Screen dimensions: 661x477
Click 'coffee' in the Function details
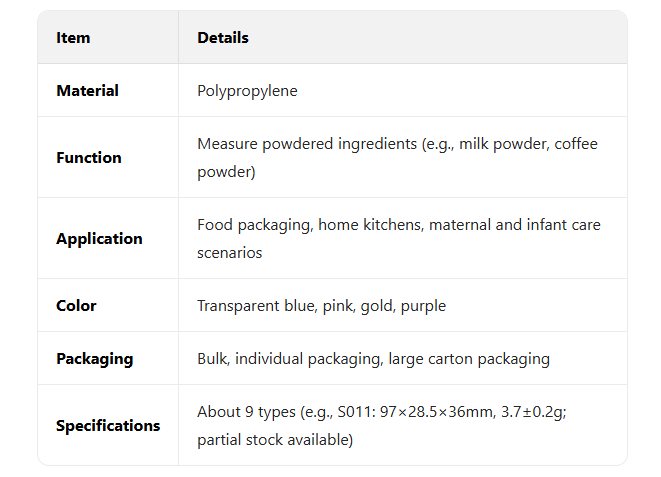click(x=576, y=144)
